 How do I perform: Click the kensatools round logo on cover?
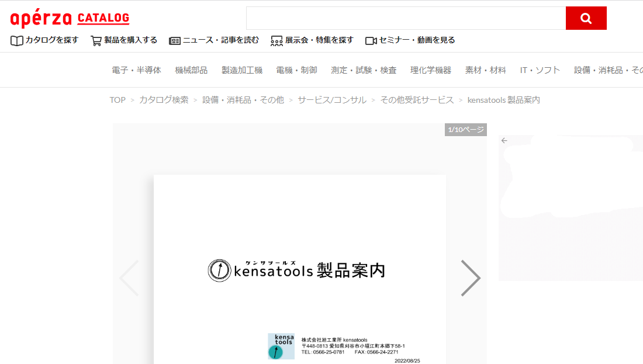click(219, 271)
